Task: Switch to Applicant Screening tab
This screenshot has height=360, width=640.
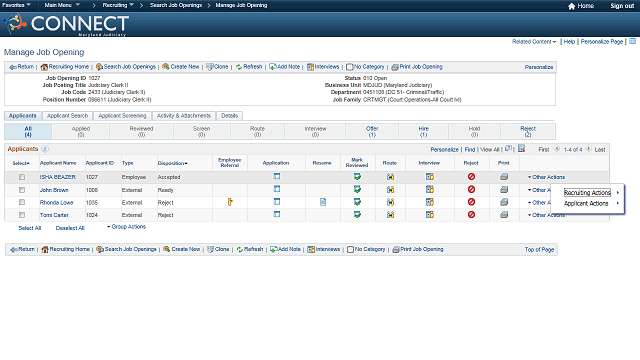Action: click(122, 116)
